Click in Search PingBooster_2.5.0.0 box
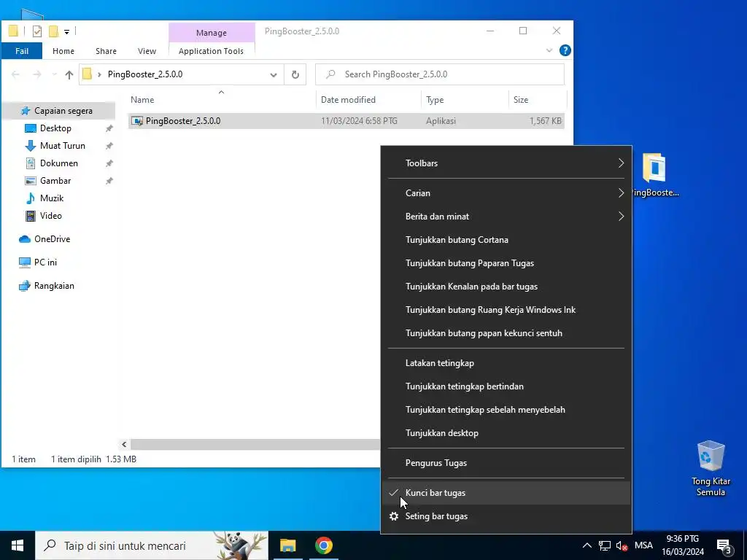This screenshot has height=560, width=747. 440,75
